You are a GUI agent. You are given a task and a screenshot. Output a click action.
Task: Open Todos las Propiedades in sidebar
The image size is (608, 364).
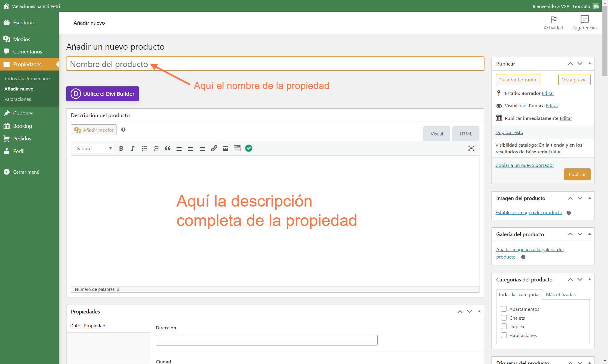pos(28,78)
